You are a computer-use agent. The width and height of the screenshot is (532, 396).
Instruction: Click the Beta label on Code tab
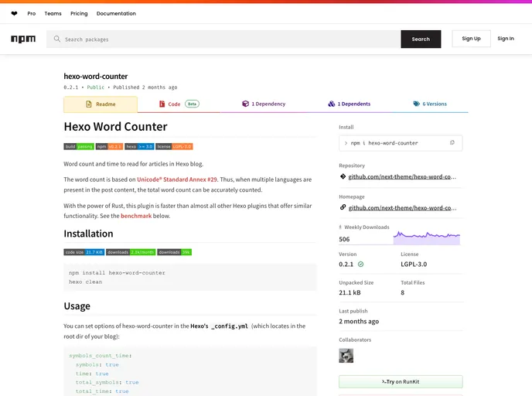(x=192, y=104)
